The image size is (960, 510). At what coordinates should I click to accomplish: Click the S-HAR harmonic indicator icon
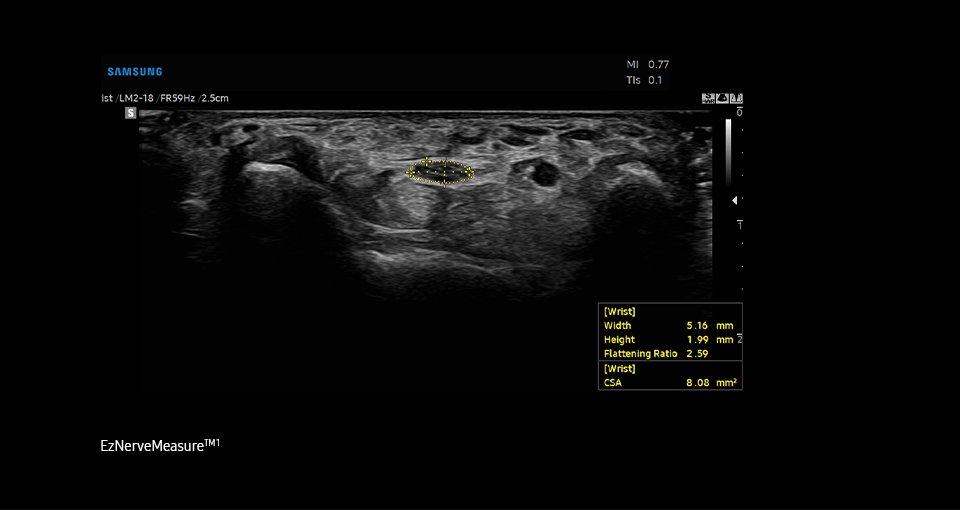[709, 98]
